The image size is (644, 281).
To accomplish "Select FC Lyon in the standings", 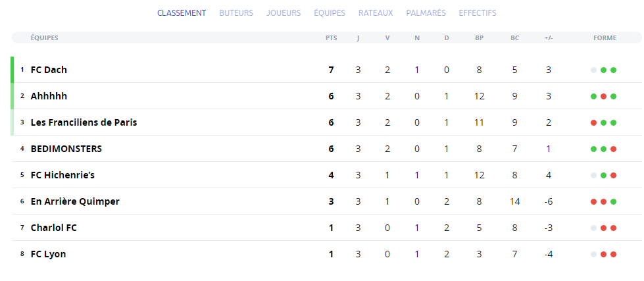I will pos(49,254).
